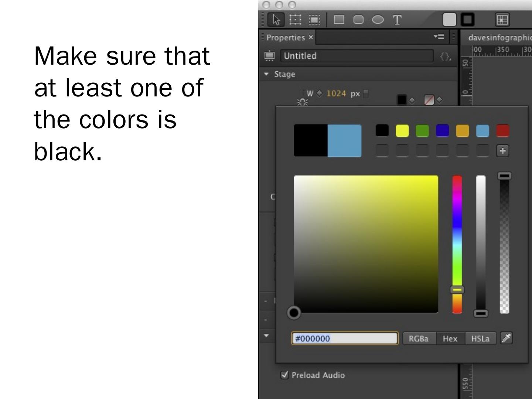Pick color with the eyedropper tool
Viewport: 532px width, 399px height.
click(x=506, y=338)
